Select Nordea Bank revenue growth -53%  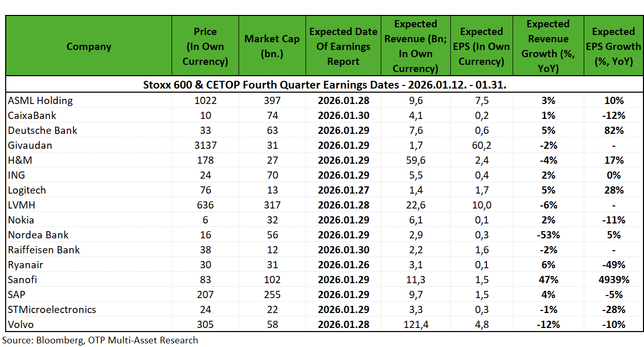click(548, 235)
